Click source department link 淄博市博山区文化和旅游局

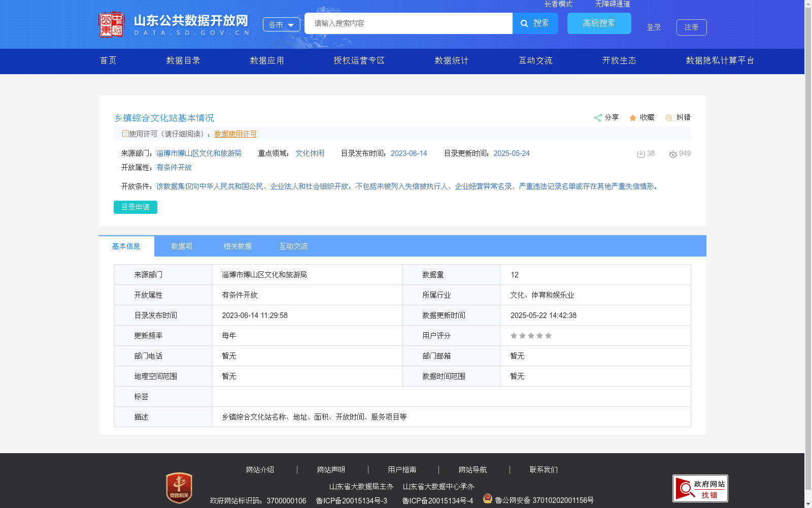(199, 153)
